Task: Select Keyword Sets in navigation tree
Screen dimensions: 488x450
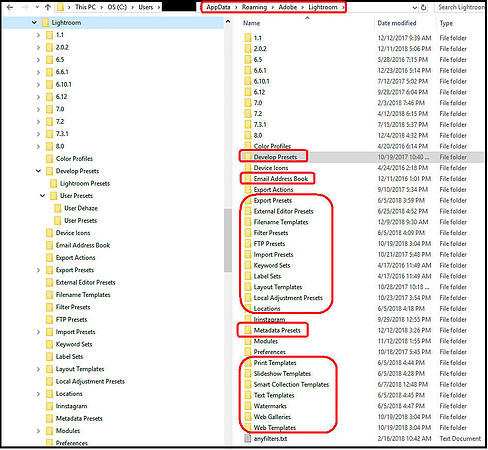Action: 74,344
